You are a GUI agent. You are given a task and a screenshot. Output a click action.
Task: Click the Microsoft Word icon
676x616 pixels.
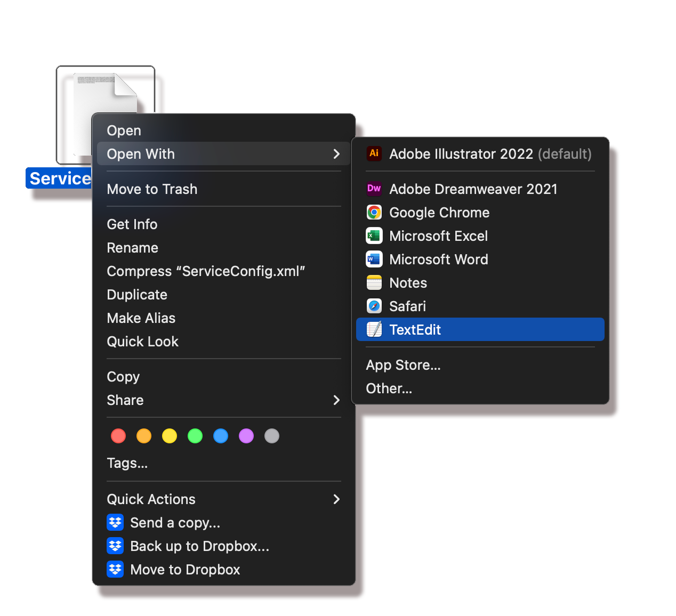point(374,259)
